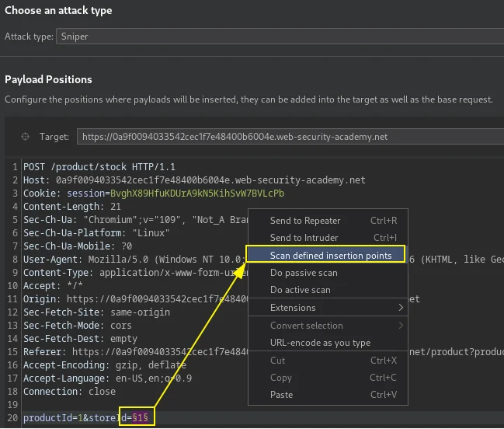Click the Content-Type header line
This screenshot has height=429, width=504.
tap(135, 272)
